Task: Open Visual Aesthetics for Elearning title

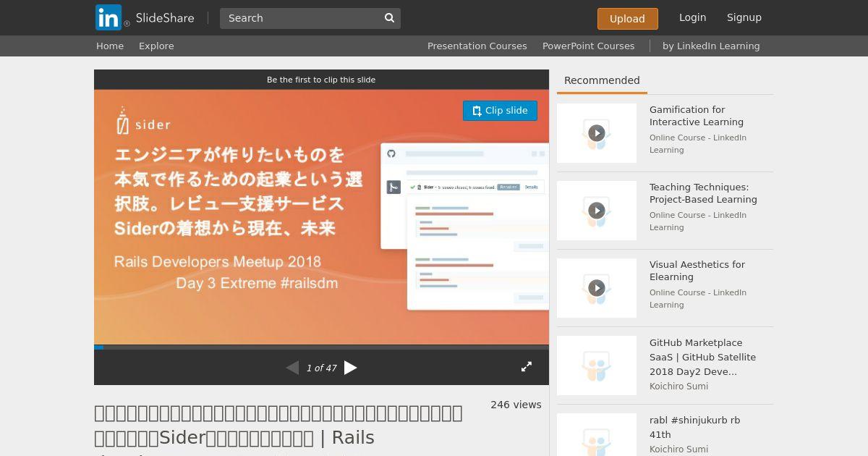Action: tap(697, 271)
